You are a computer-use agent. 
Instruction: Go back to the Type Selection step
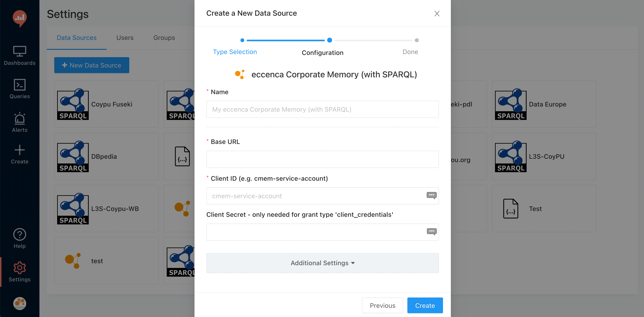click(x=235, y=52)
